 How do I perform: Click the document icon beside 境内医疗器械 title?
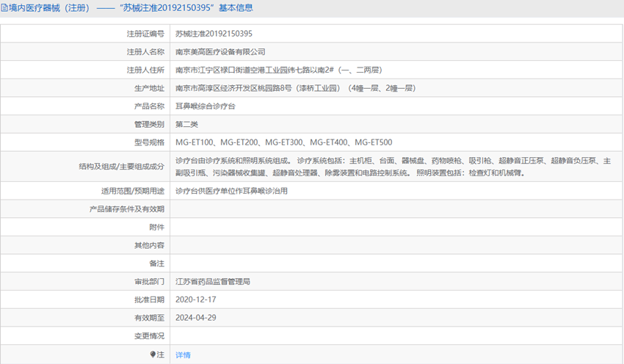click(4, 8)
